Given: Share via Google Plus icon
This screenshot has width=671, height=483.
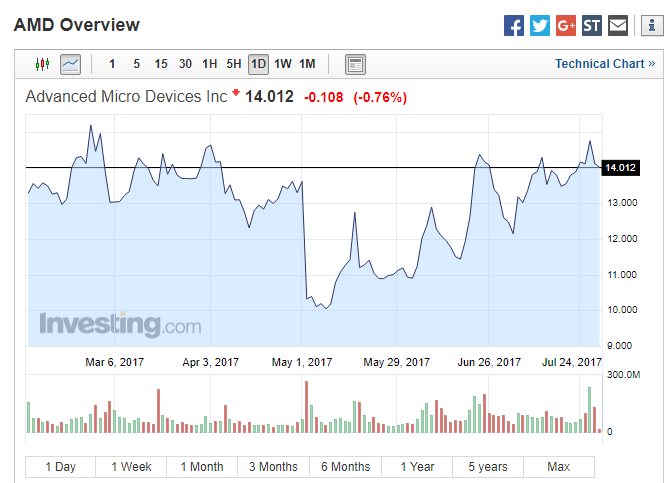Looking at the screenshot, I should (566, 26).
